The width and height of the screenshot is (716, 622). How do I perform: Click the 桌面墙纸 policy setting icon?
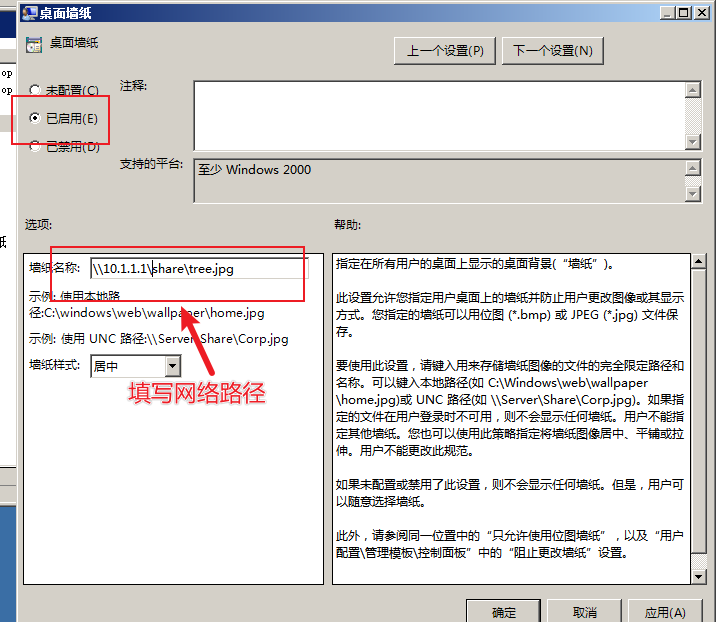click(34, 44)
